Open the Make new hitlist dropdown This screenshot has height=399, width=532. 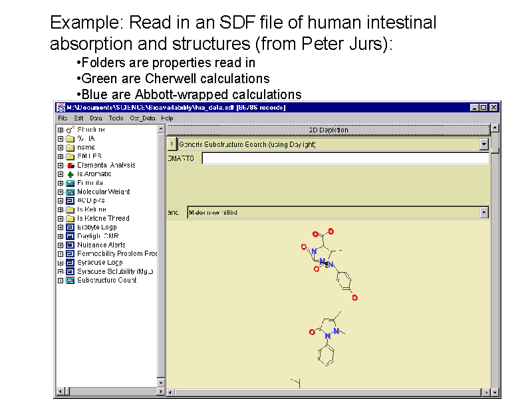click(483, 213)
